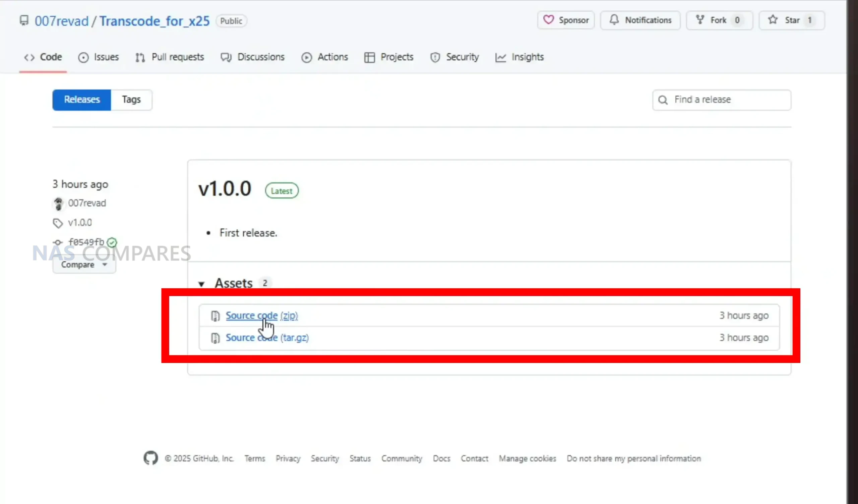The height and width of the screenshot is (504, 858).
Task: Click the Fork count 0
Action: [737, 20]
